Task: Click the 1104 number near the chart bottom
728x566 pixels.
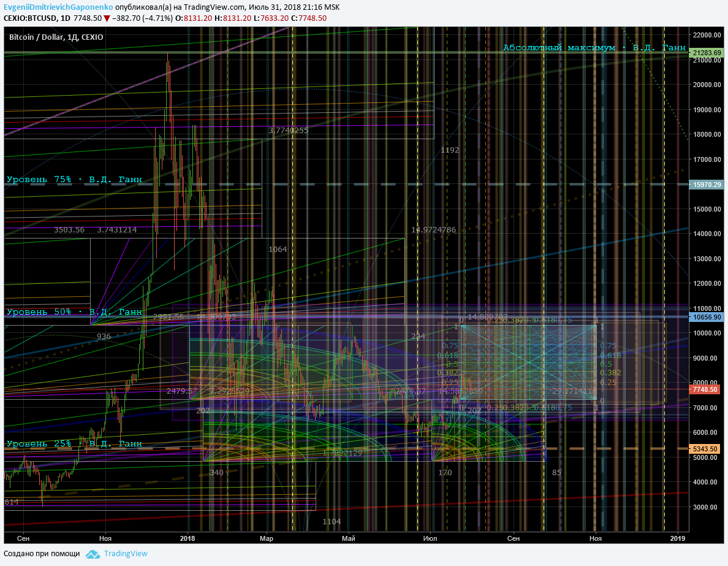Action: point(332,522)
